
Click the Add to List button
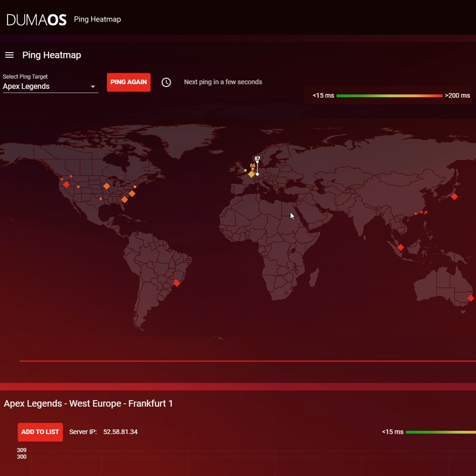click(x=40, y=432)
